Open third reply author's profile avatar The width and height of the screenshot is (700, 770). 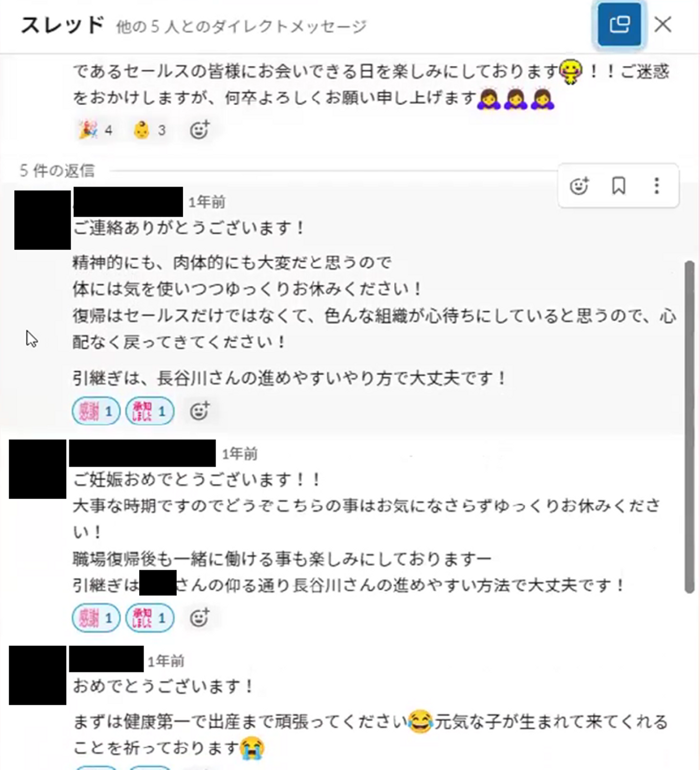[x=37, y=675]
